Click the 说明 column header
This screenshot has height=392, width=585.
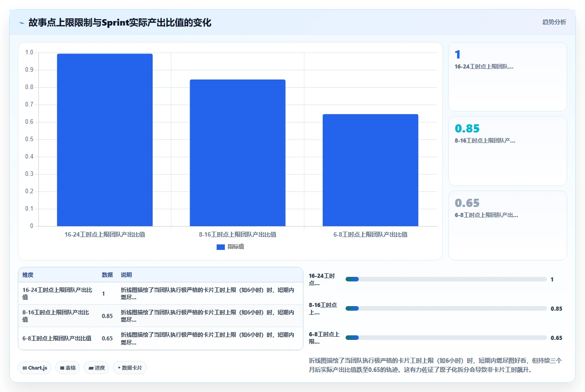point(127,275)
